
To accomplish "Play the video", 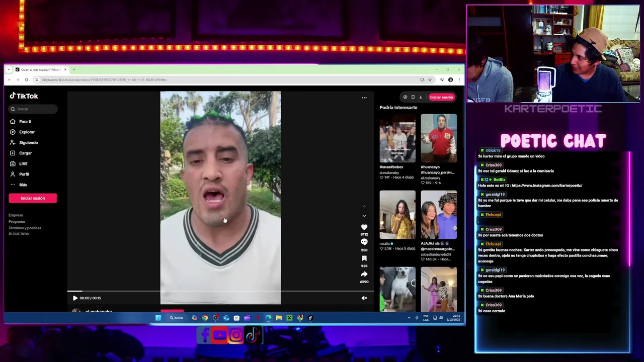I will tap(75, 298).
